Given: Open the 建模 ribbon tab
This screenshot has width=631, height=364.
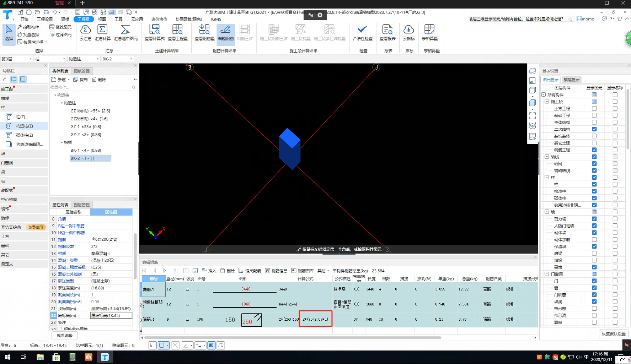Looking at the screenshot, I should point(65,19).
